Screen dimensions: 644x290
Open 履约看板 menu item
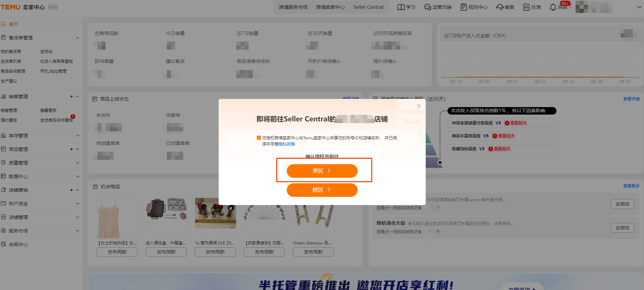point(9,120)
